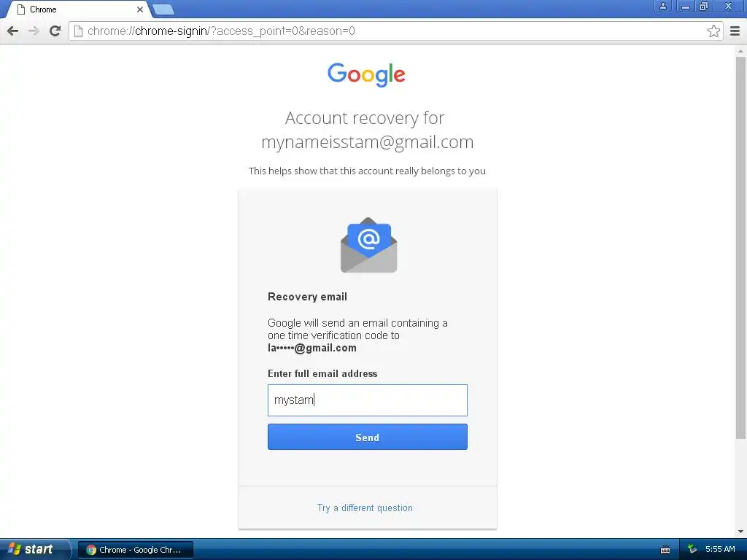The height and width of the screenshot is (560, 747).
Task: Click the scrollbar down arrow
Action: 741,532
